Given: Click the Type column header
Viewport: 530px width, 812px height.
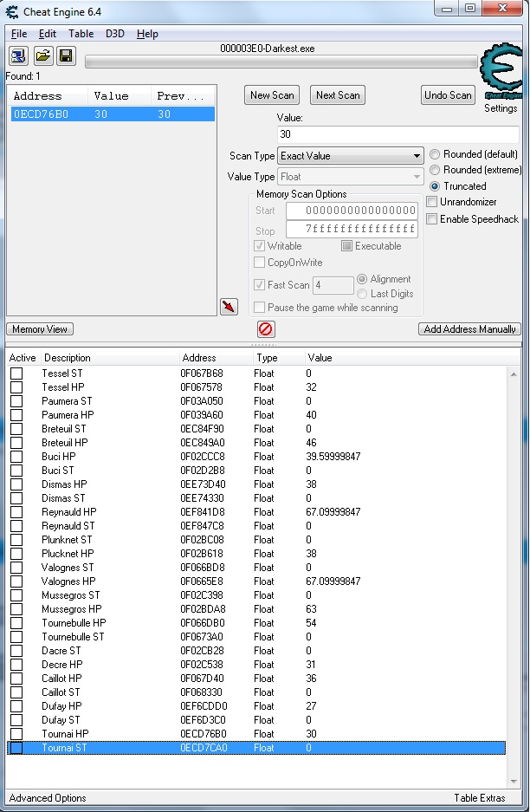Looking at the screenshot, I should point(277,358).
